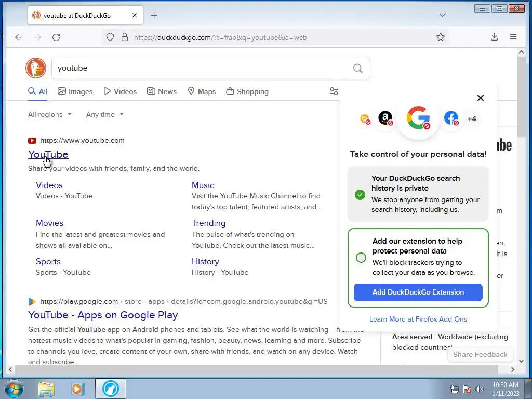Click Add DuckDuckGo Extension button
This screenshot has height=399, width=532.
(x=418, y=292)
